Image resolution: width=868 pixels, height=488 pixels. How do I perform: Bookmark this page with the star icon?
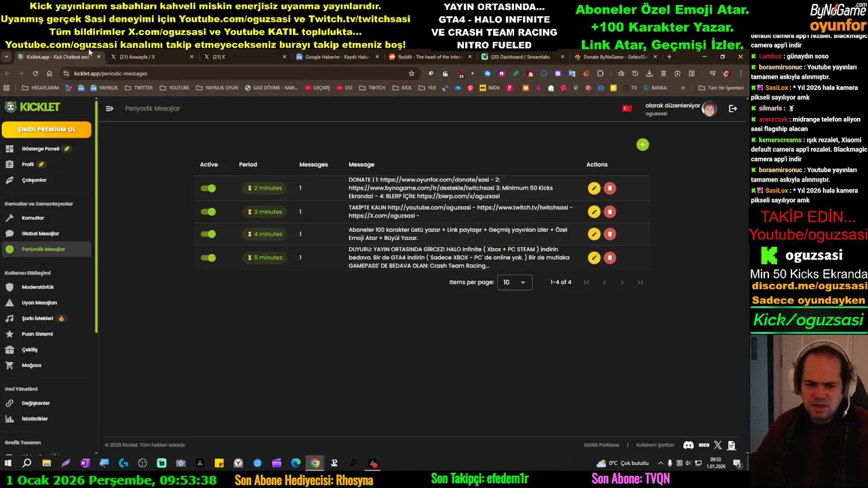411,73
